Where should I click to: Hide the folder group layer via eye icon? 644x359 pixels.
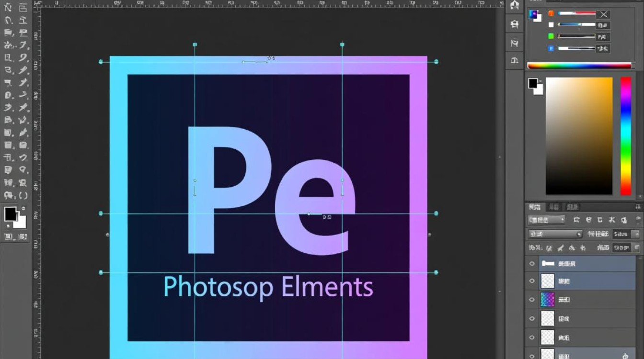coord(532,264)
